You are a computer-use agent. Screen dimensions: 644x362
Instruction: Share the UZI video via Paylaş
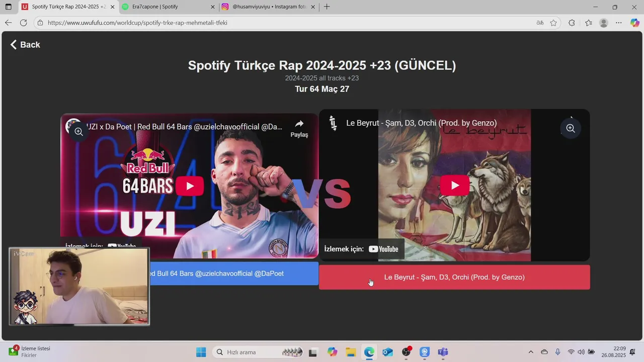299,129
